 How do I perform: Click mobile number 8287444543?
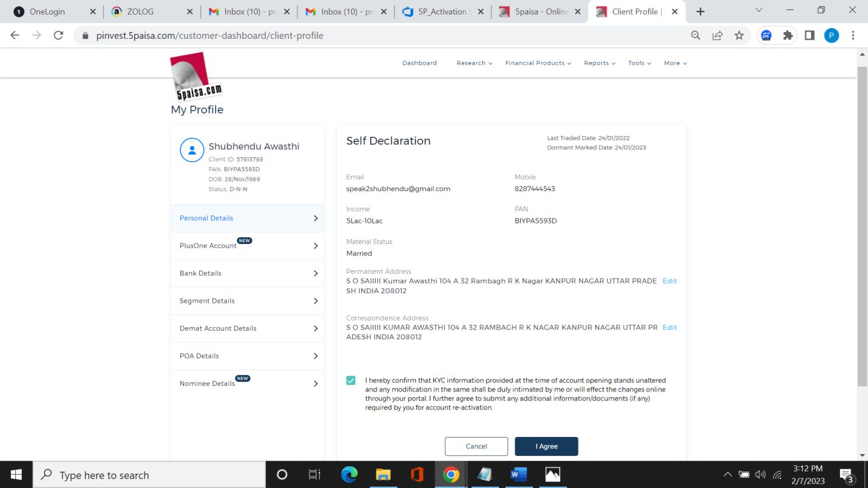pyautogui.click(x=535, y=189)
